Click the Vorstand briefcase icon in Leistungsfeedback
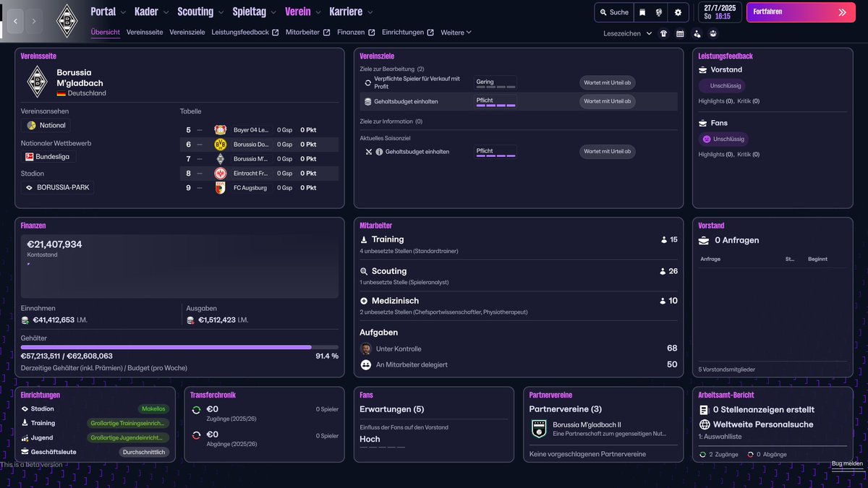This screenshot has height=488, width=868. pyautogui.click(x=703, y=70)
